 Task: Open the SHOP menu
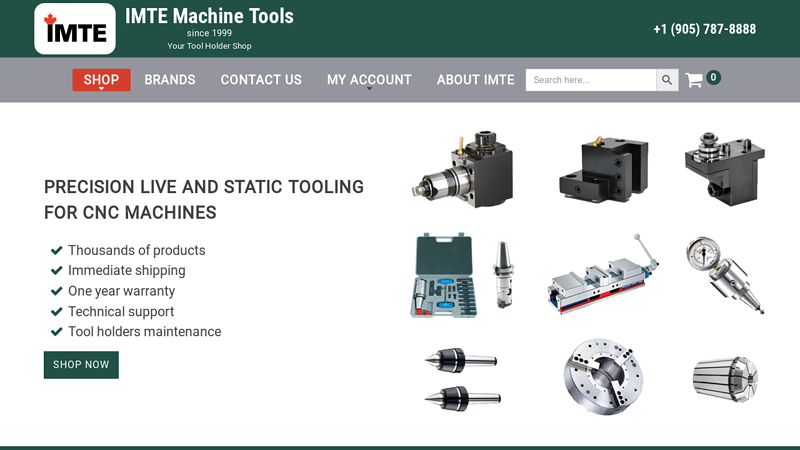coord(102,80)
